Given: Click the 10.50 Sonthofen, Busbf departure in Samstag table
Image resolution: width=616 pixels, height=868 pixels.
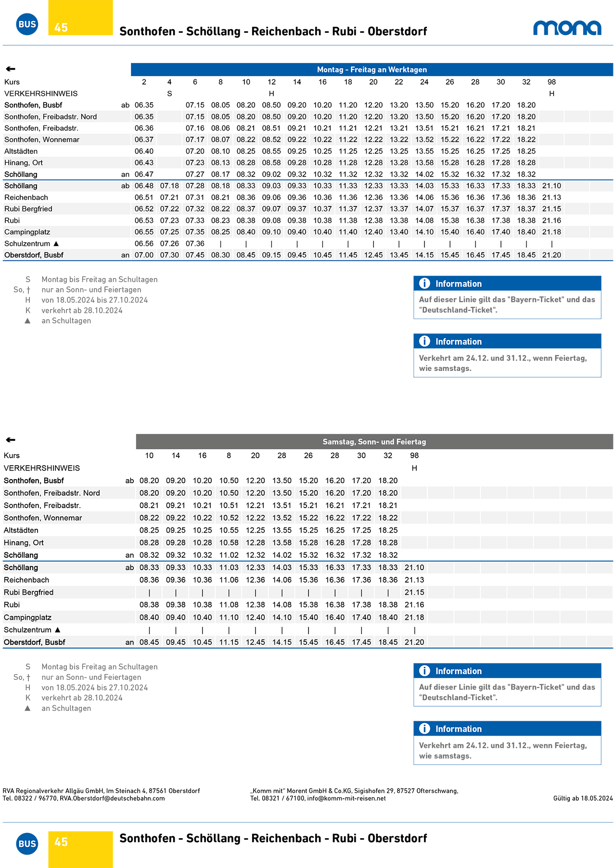Looking at the screenshot, I should tap(229, 481).
